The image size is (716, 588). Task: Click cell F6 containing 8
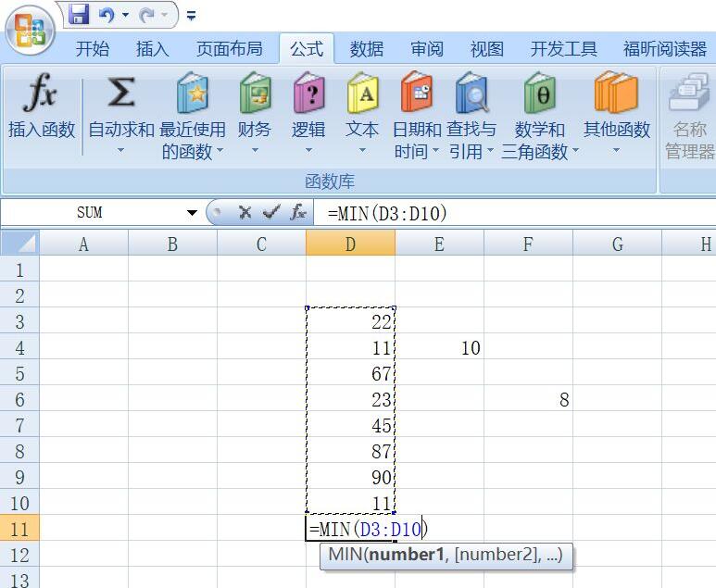pyautogui.click(x=528, y=399)
